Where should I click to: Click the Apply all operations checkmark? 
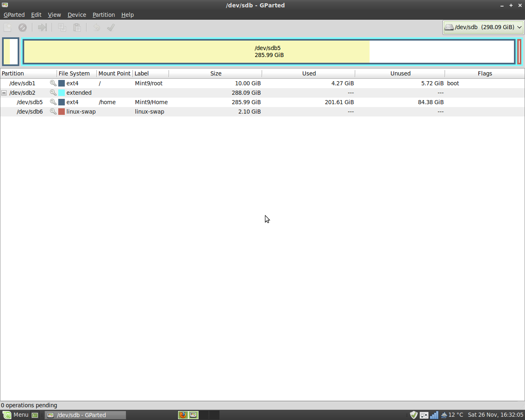pos(111,27)
